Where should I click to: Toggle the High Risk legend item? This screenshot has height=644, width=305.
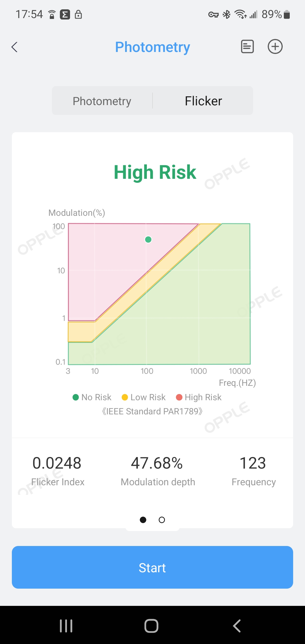199,397
